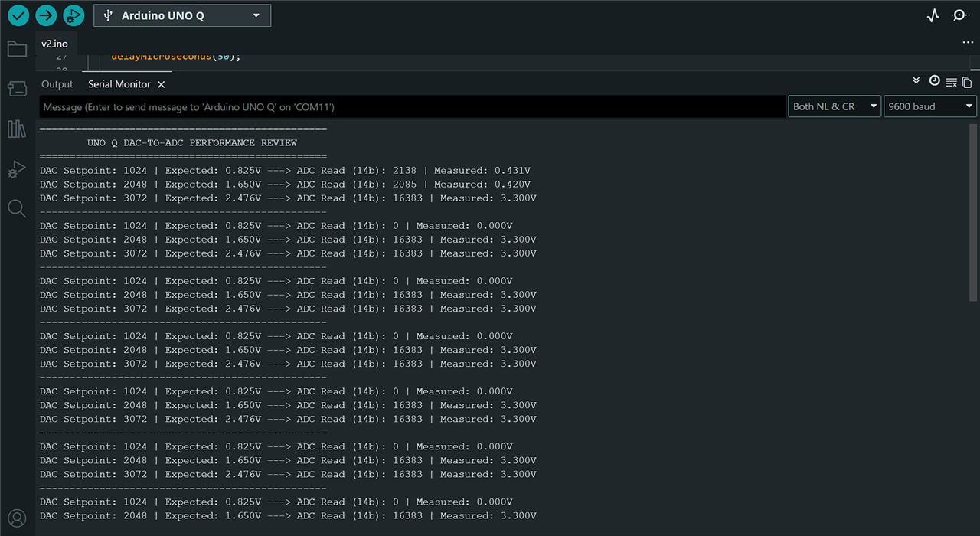The height and width of the screenshot is (536, 980).
Task: Click the line reading 'Measured: 0.431V'
Action: click(285, 170)
